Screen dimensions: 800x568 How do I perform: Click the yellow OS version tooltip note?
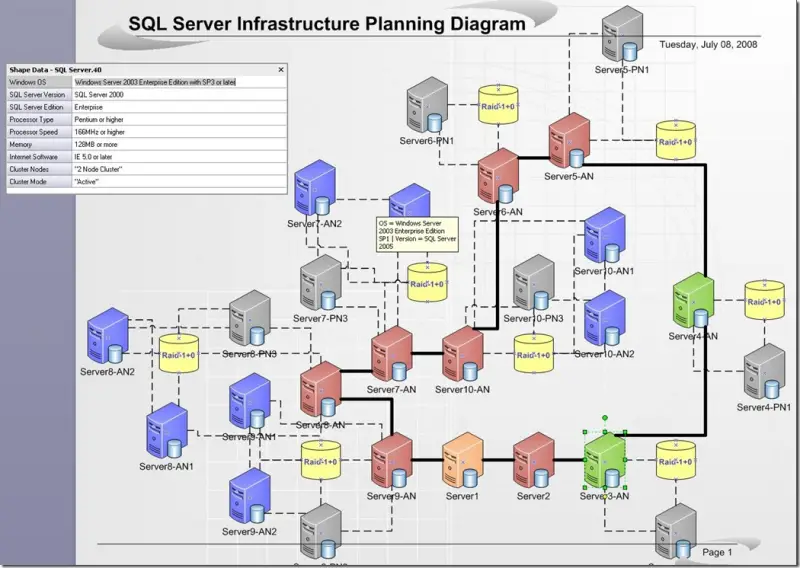tap(417, 235)
